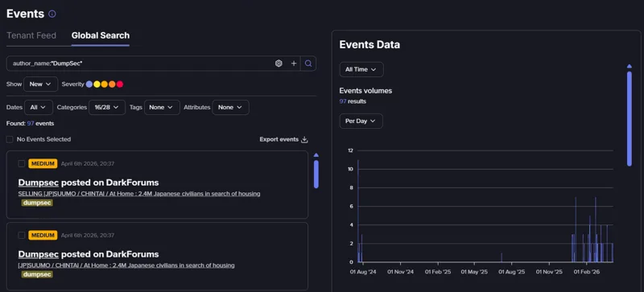Click dumpsec tag in second event card

37,274
